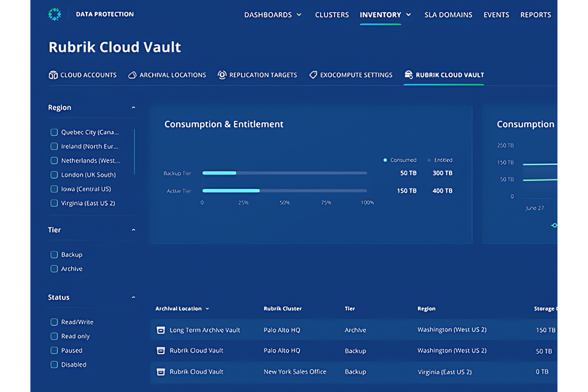Click the 300 TB entitled value

pyautogui.click(x=442, y=173)
